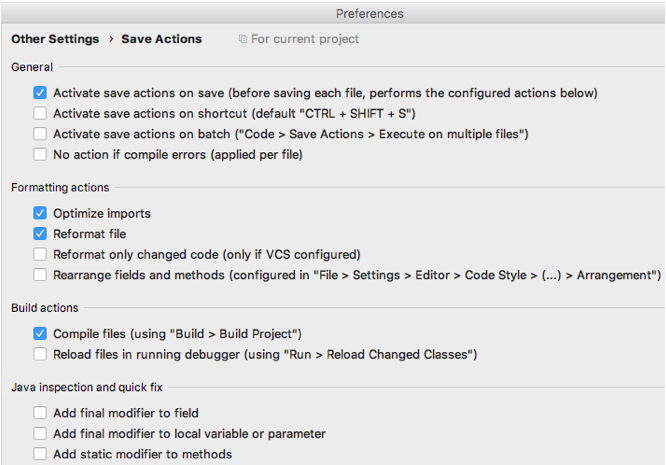This screenshot has height=465, width=666.
Task: Click the 'Formatting actions' section header
Action: [x=60, y=187]
